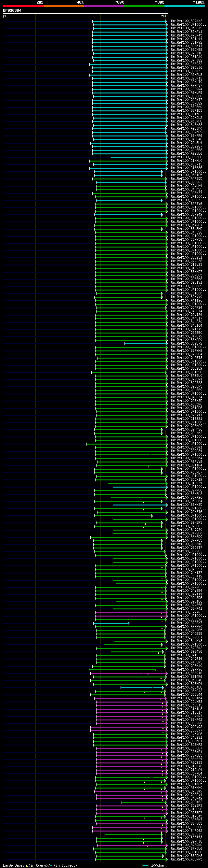Click hit label UniRef100_B3KN35
This screenshot has height=868, width=208.
pos(187,505)
